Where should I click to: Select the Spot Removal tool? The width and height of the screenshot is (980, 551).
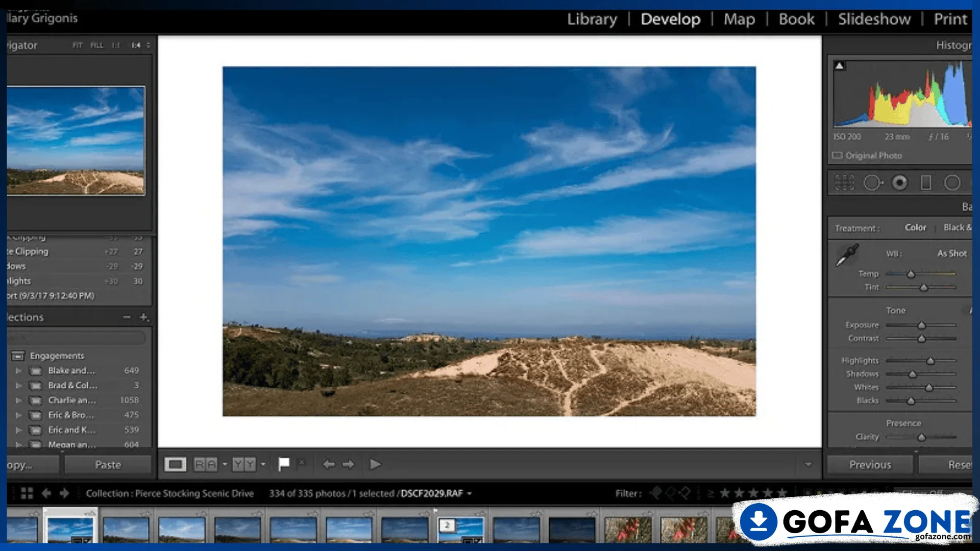click(x=873, y=183)
